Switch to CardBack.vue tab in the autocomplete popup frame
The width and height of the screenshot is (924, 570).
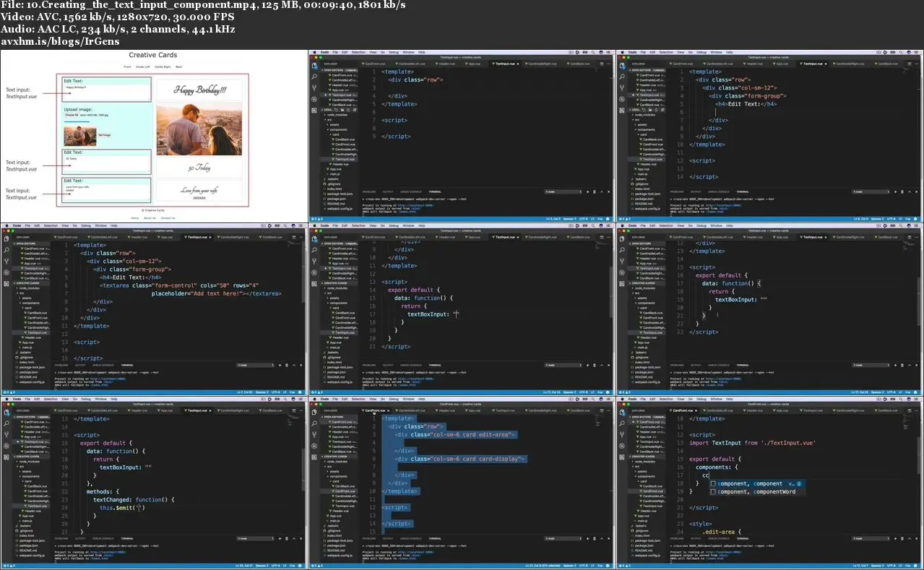886,410
